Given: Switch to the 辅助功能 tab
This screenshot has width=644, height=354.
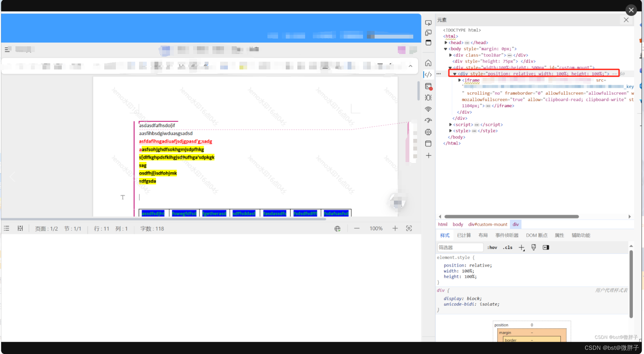Looking at the screenshot, I should [x=581, y=235].
